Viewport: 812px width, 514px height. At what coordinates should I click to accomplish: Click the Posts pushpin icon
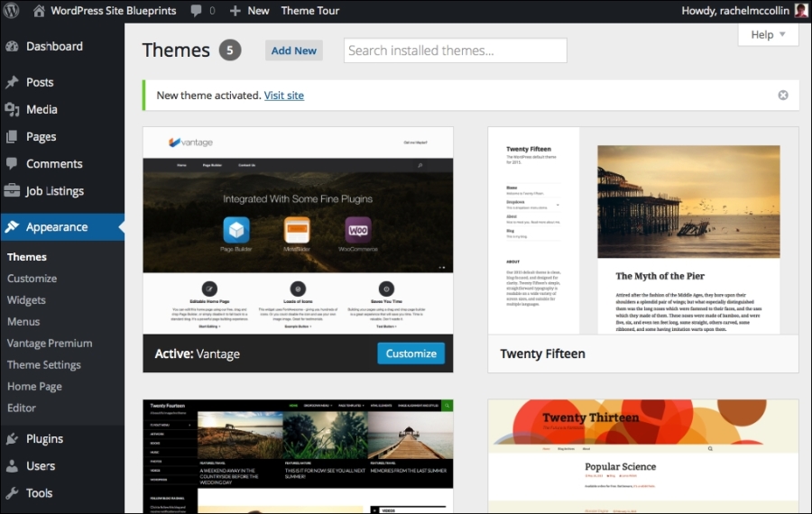(x=12, y=82)
